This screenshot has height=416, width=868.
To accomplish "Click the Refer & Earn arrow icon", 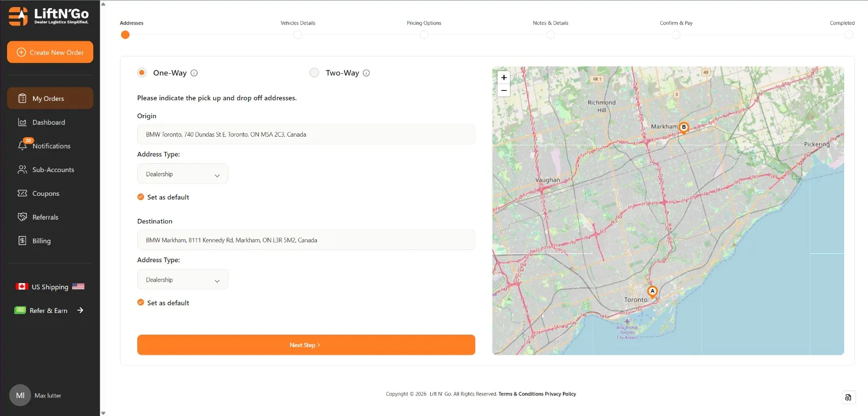I will pyautogui.click(x=80, y=310).
